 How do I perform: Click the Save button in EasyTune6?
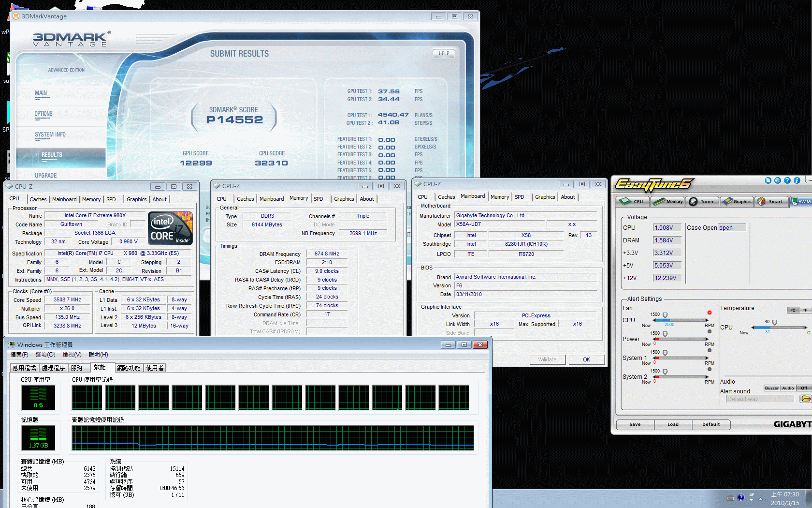coord(635,424)
